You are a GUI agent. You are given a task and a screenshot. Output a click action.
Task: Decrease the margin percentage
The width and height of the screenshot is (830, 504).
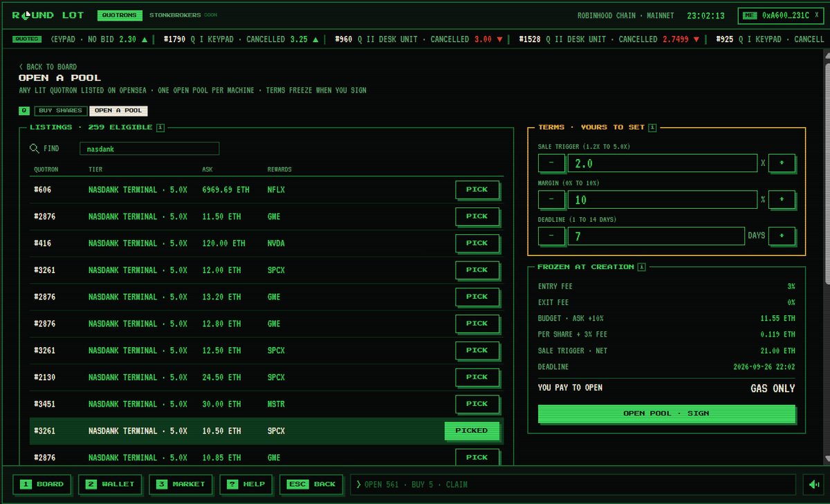(551, 199)
